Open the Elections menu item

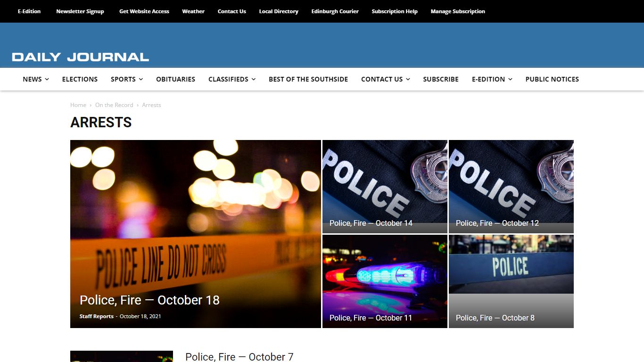click(80, 79)
